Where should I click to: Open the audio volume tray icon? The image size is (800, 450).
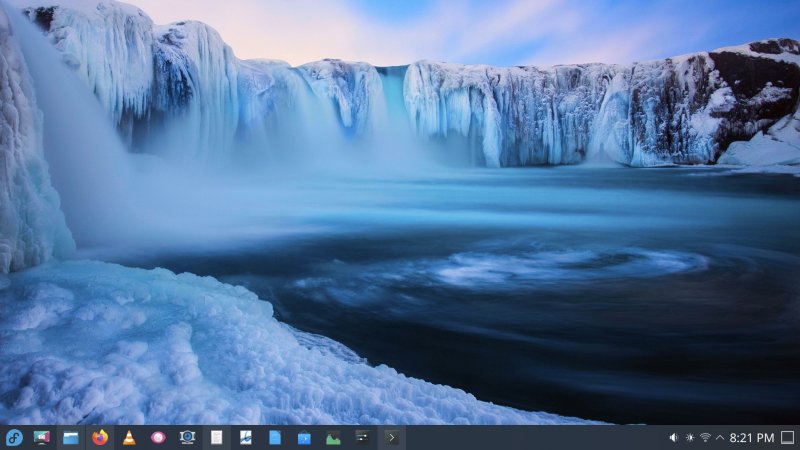click(x=674, y=437)
